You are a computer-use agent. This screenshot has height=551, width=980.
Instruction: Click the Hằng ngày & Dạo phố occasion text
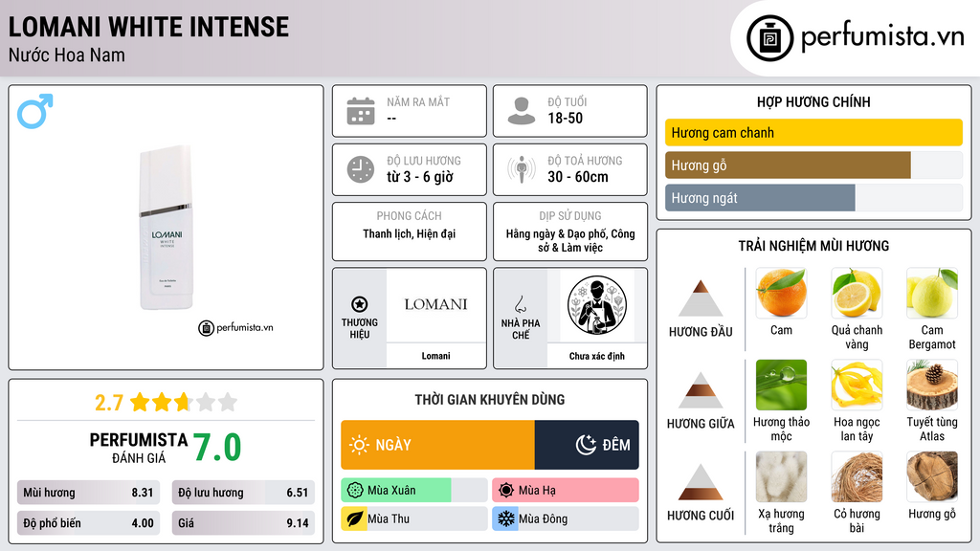click(570, 240)
